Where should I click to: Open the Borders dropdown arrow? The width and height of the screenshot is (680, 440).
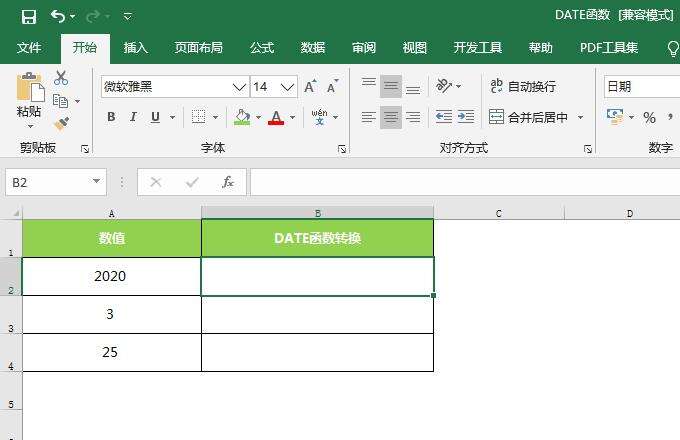[x=215, y=117]
